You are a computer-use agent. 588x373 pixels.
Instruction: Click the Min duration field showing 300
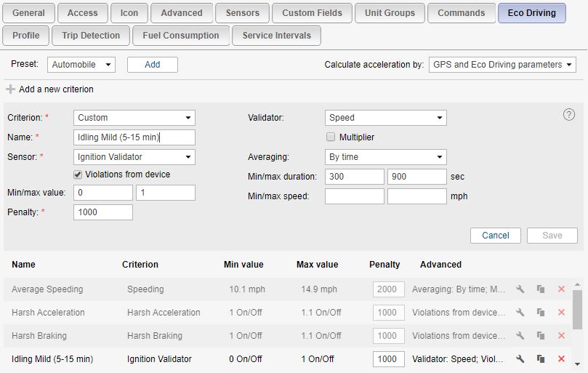click(354, 177)
